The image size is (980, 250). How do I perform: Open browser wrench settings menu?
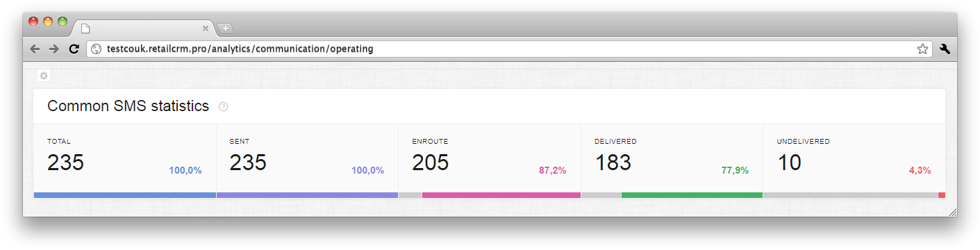click(x=945, y=49)
